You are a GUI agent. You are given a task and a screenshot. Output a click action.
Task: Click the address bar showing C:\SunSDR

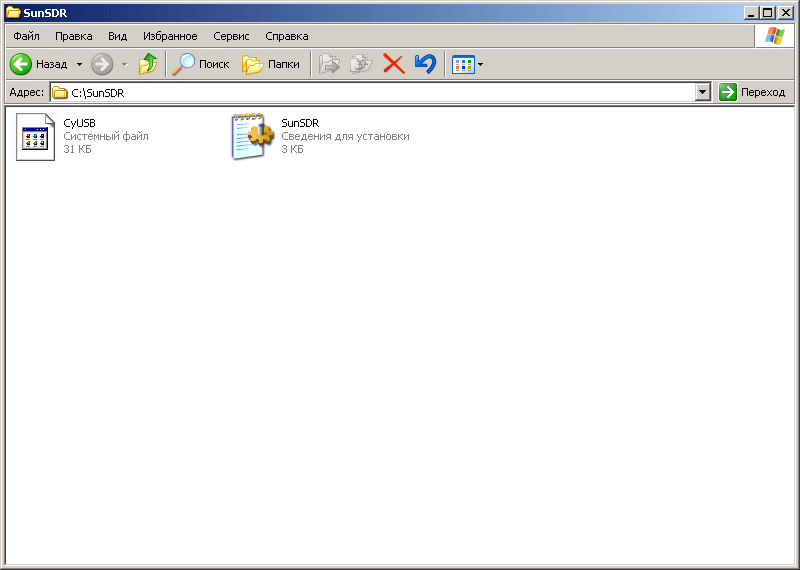pyautogui.click(x=373, y=92)
